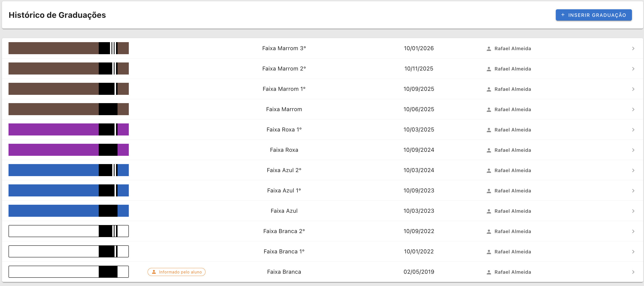Click the Informado pelo aluno chip
Image resolution: width=644 pixels, height=286 pixels.
[x=176, y=272]
